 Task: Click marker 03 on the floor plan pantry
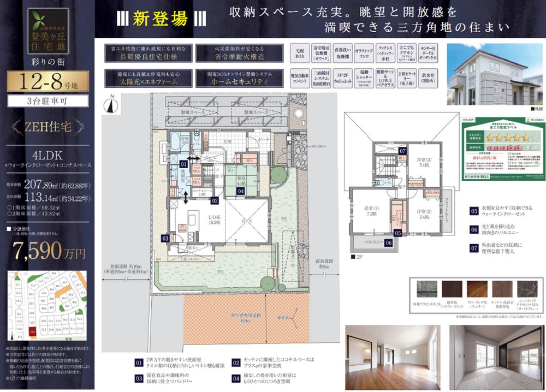[165, 239]
